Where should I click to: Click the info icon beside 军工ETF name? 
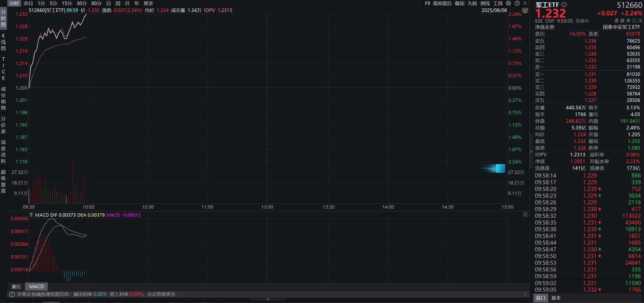click(564, 5)
